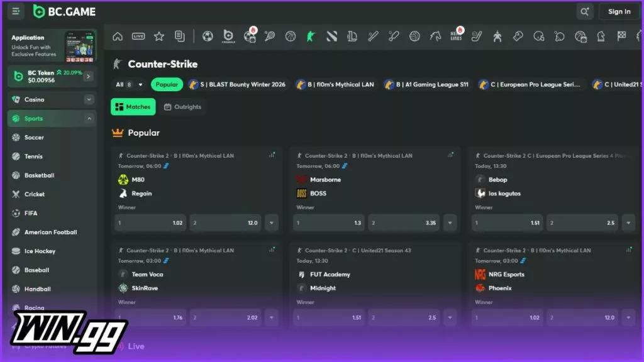Open the hamburger menu beside BC.GAME logo

[16, 11]
